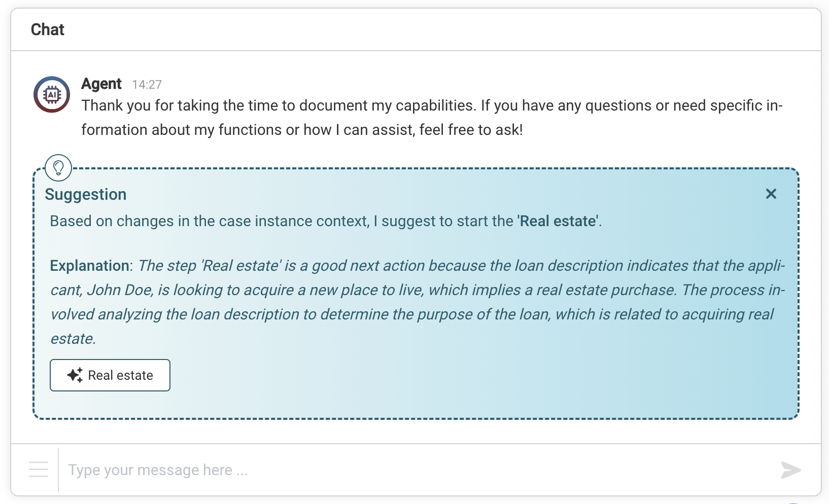Click the Chat panel title
This screenshot has width=829, height=504.
48,29
